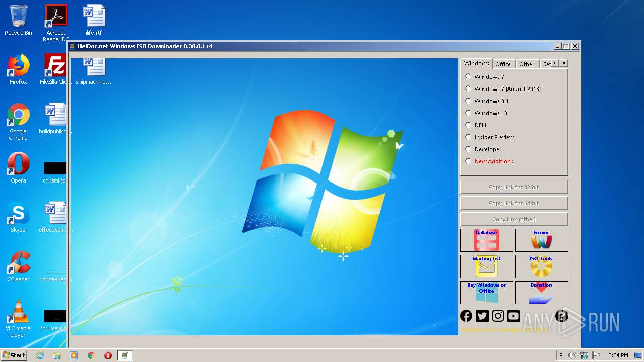Open the YouTube icon link

point(513,316)
